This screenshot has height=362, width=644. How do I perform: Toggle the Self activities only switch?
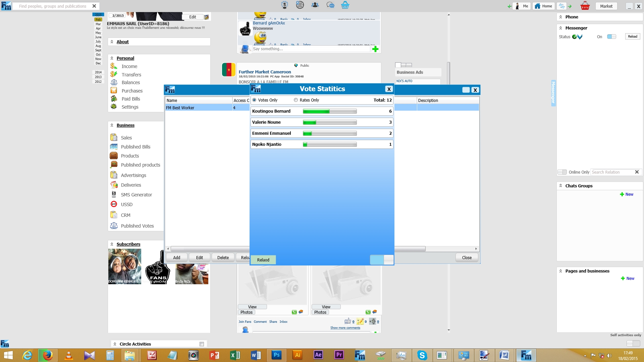pos(633,343)
